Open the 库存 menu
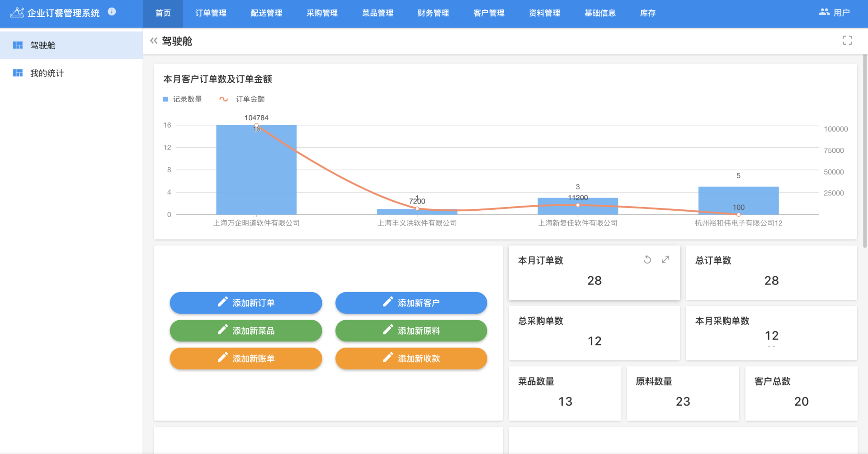 tap(647, 13)
